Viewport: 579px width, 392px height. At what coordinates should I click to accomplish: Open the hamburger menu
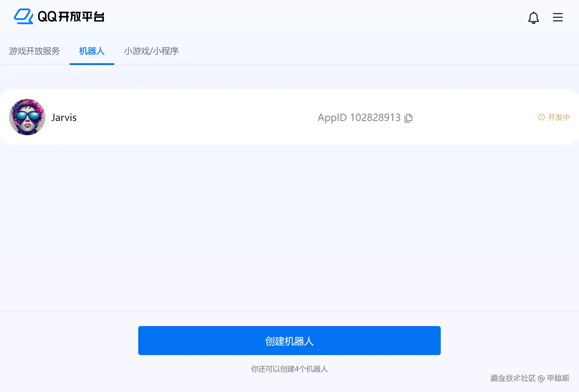[558, 17]
